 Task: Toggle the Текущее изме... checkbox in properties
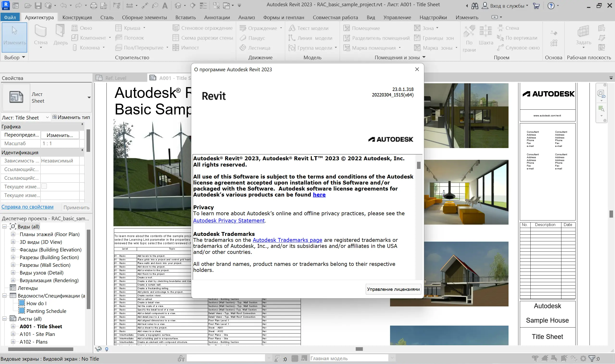click(x=44, y=186)
